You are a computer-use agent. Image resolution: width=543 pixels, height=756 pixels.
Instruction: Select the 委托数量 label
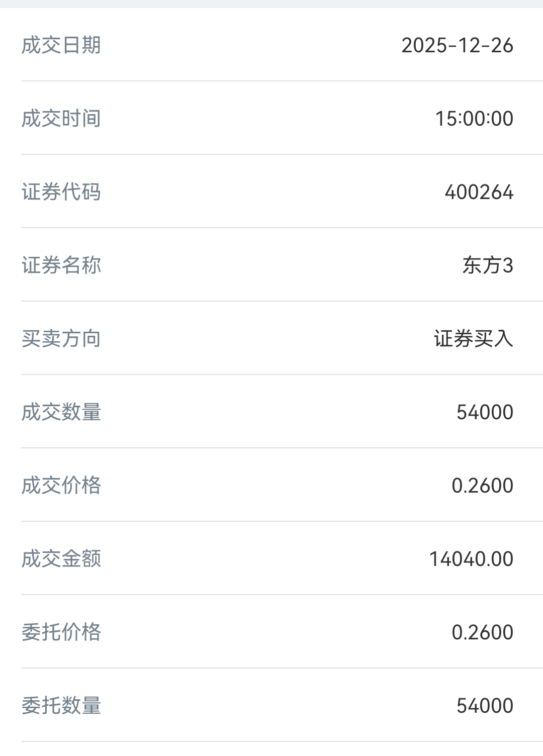[x=61, y=706]
